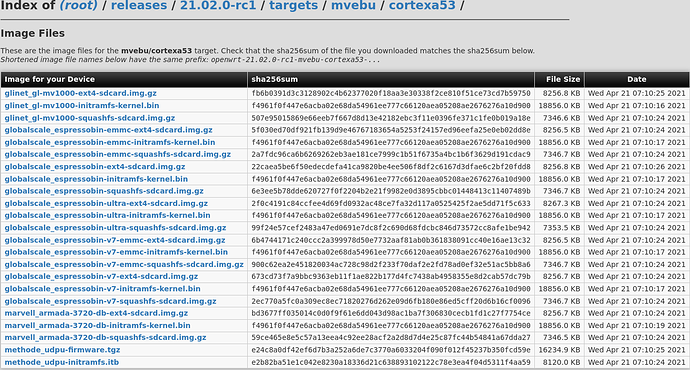Open marvell_armada-3720-db-squashfs-sdcard.img.gz link

[x=105, y=337]
